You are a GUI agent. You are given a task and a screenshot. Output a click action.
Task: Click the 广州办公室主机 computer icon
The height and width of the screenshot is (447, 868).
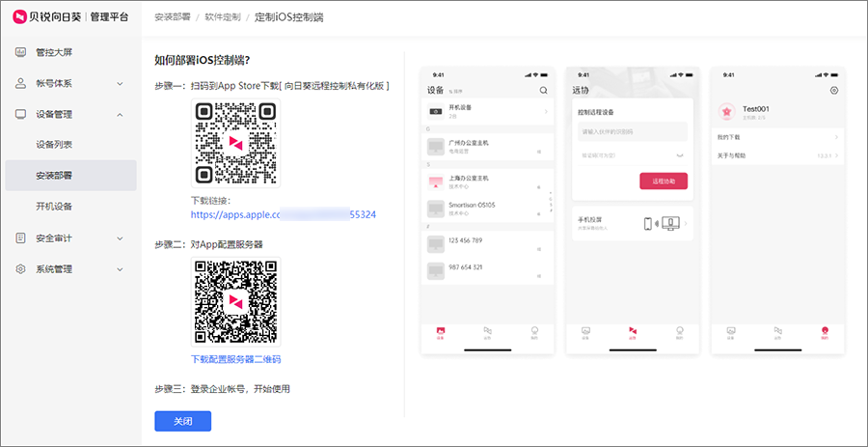point(436,147)
